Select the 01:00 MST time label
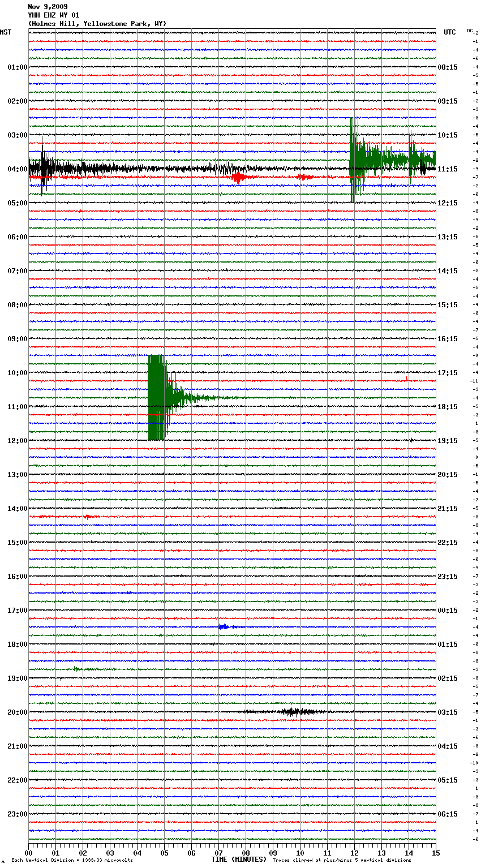Screen dimensions: 481x868 (x=18, y=67)
